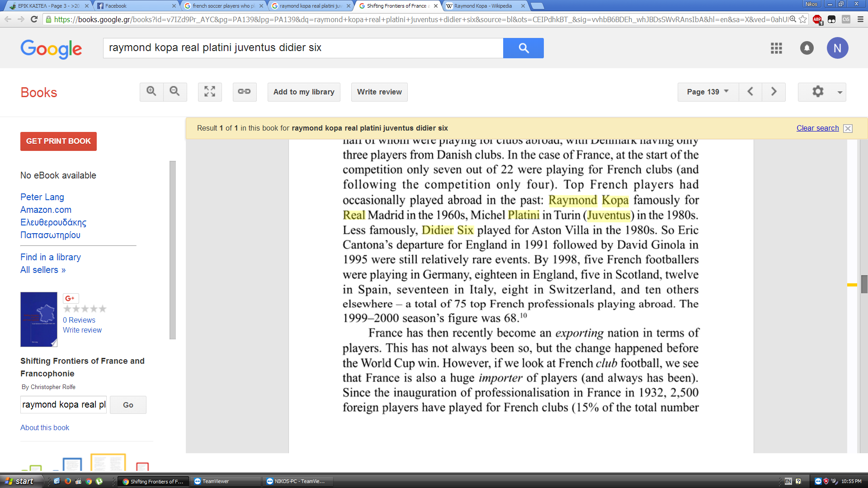Launch uTorrent from quick launch
The width and height of the screenshot is (868, 488).
pyautogui.click(x=99, y=481)
